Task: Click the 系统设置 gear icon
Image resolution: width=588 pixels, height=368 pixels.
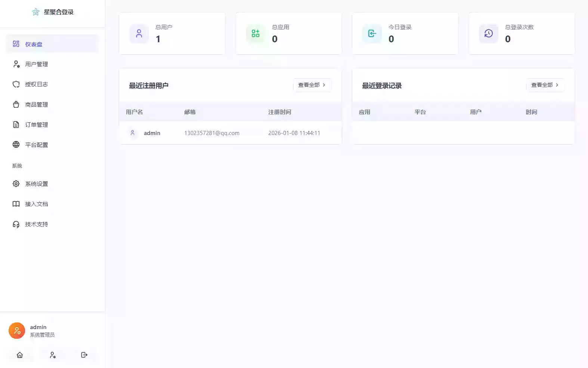Action: tap(16, 184)
